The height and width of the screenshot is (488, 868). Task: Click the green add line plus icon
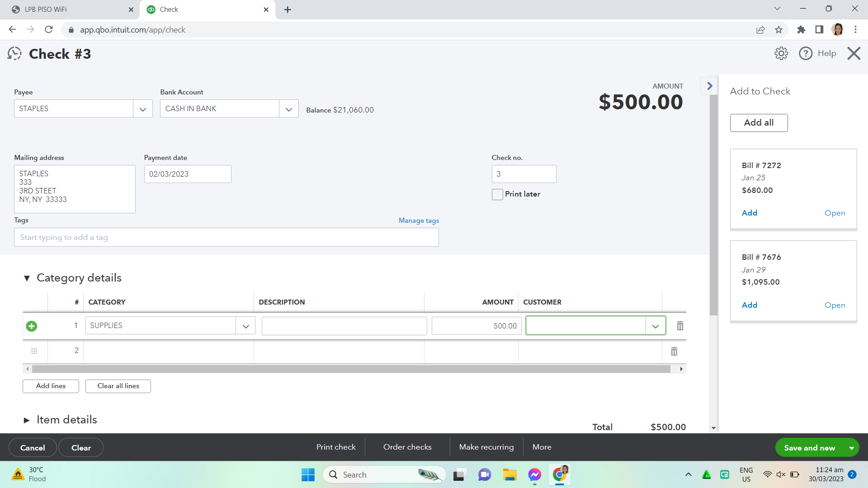click(32, 326)
